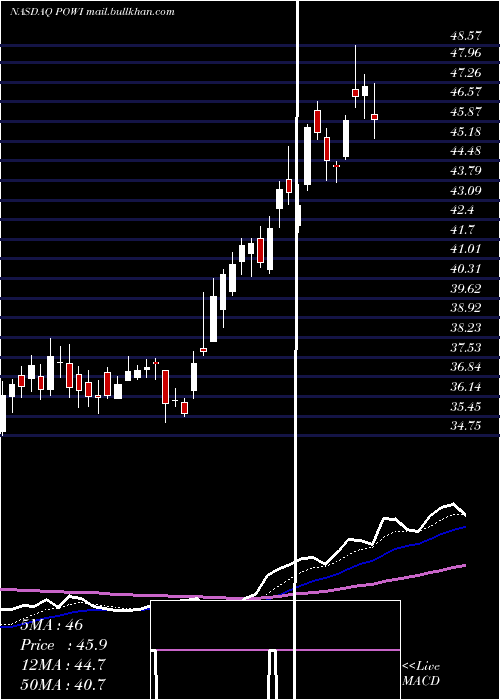Click the 38.92 price label

point(466,308)
